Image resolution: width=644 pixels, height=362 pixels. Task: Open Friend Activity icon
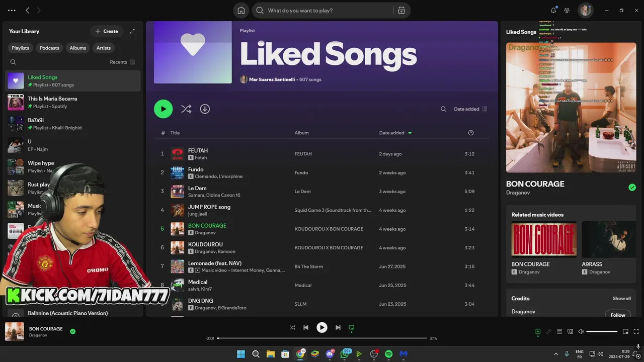pyautogui.click(x=567, y=10)
